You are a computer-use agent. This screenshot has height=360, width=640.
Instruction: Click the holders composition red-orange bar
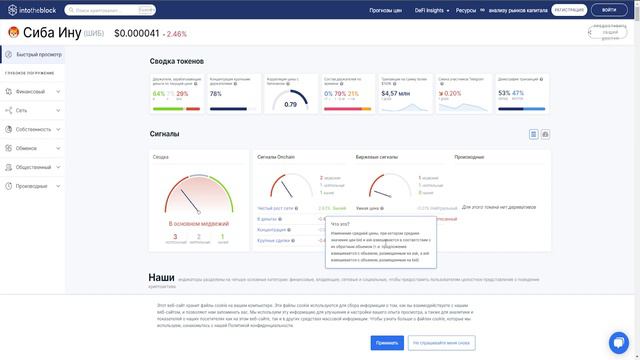[x=347, y=109]
